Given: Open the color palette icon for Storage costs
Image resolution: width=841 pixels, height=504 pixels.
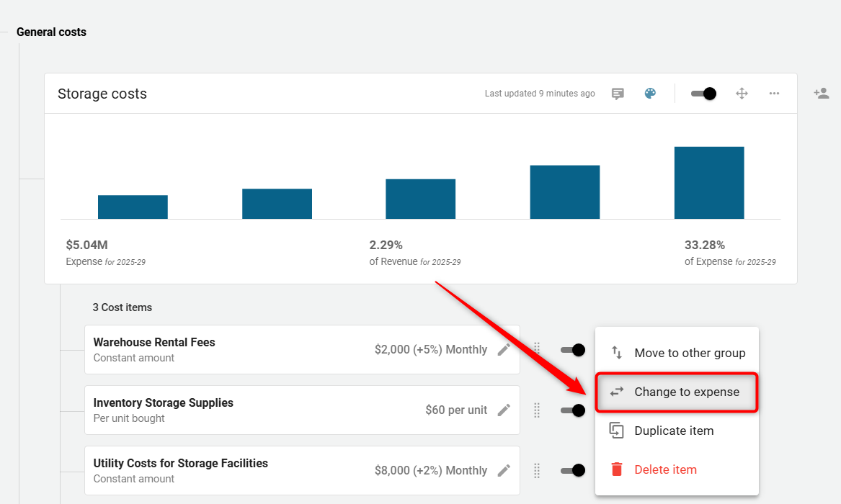Looking at the screenshot, I should [x=650, y=93].
